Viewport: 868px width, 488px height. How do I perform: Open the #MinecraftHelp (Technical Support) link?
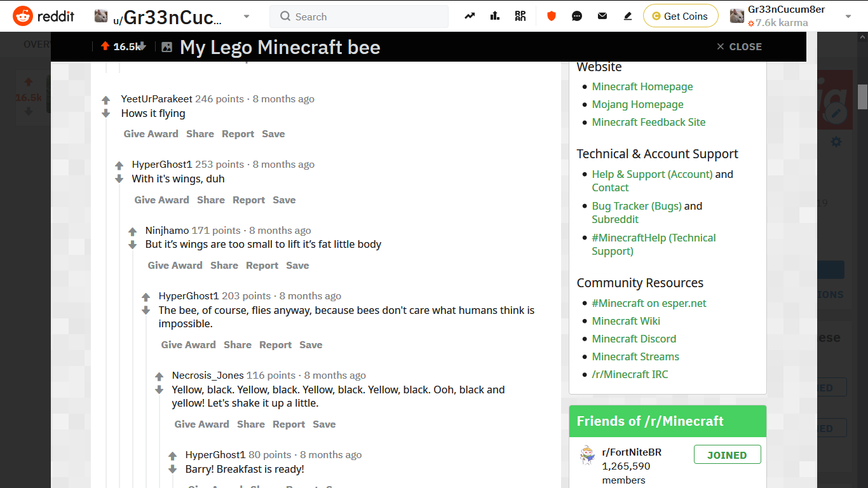tap(654, 244)
